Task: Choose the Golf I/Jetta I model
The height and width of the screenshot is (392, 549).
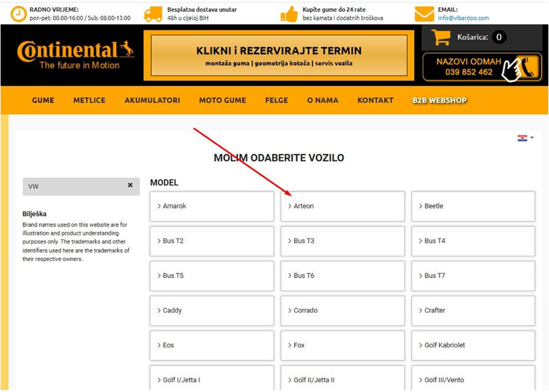Action: (212, 378)
